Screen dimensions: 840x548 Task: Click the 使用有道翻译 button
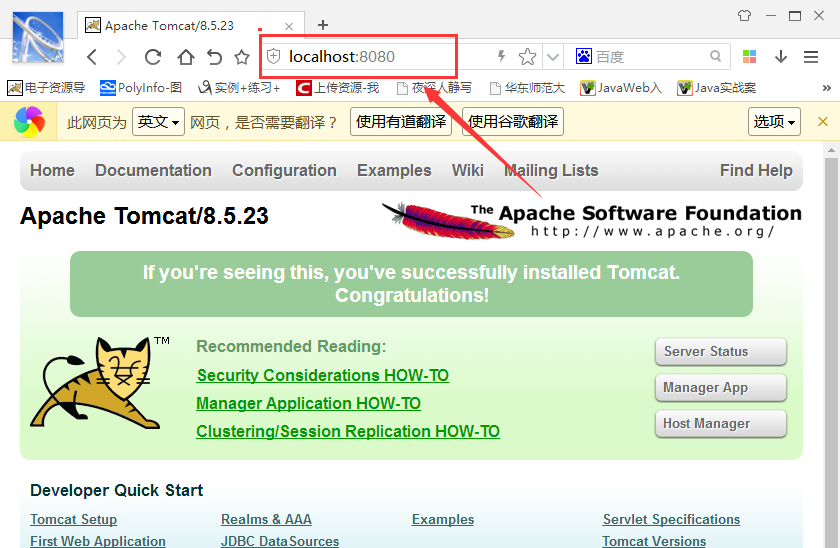click(401, 122)
